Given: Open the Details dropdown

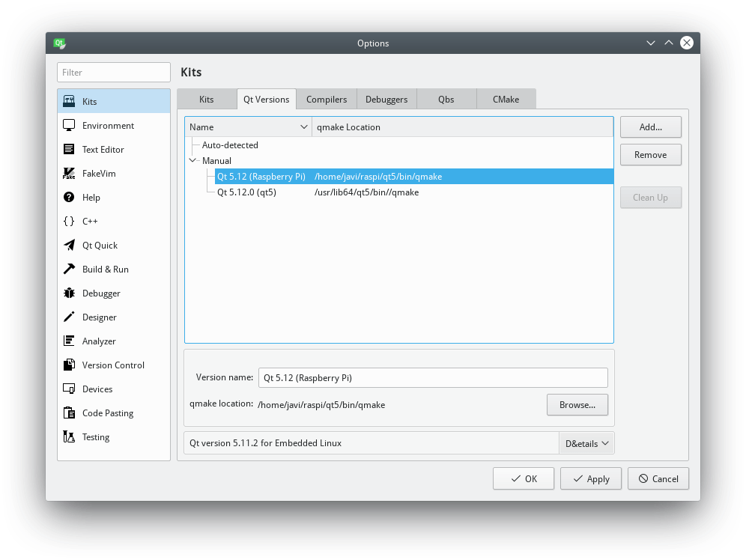Looking at the screenshot, I should coord(586,443).
